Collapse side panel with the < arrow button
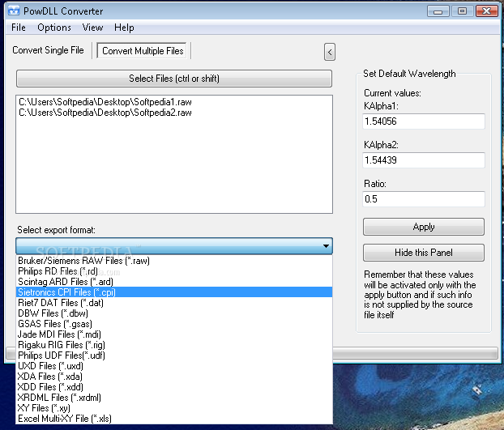 point(330,52)
